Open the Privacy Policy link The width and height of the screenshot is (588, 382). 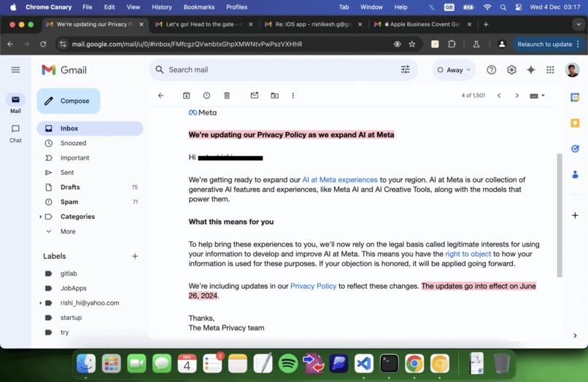[x=313, y=286]
